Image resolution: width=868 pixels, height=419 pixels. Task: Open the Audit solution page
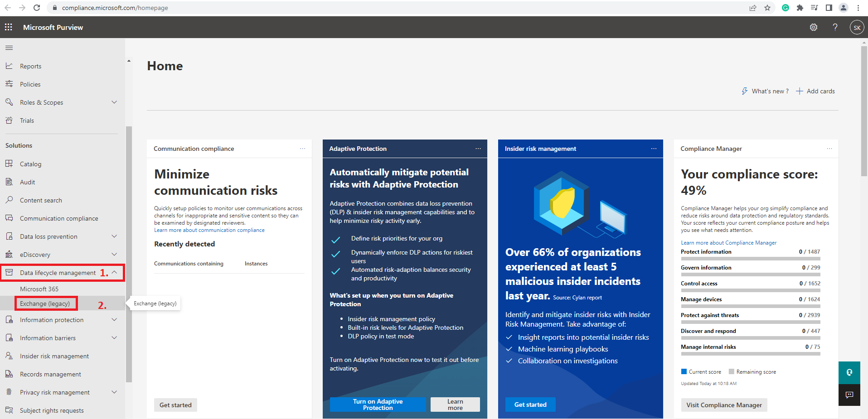(27, 182)
